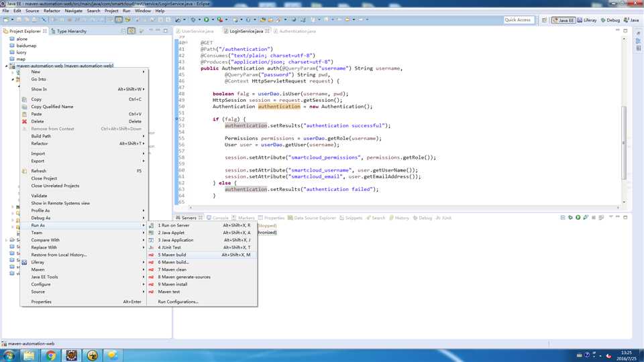Select the Java EE perspective
This screenshot has width=644, height=362.
pyautogui.click(x=563, y=19)
